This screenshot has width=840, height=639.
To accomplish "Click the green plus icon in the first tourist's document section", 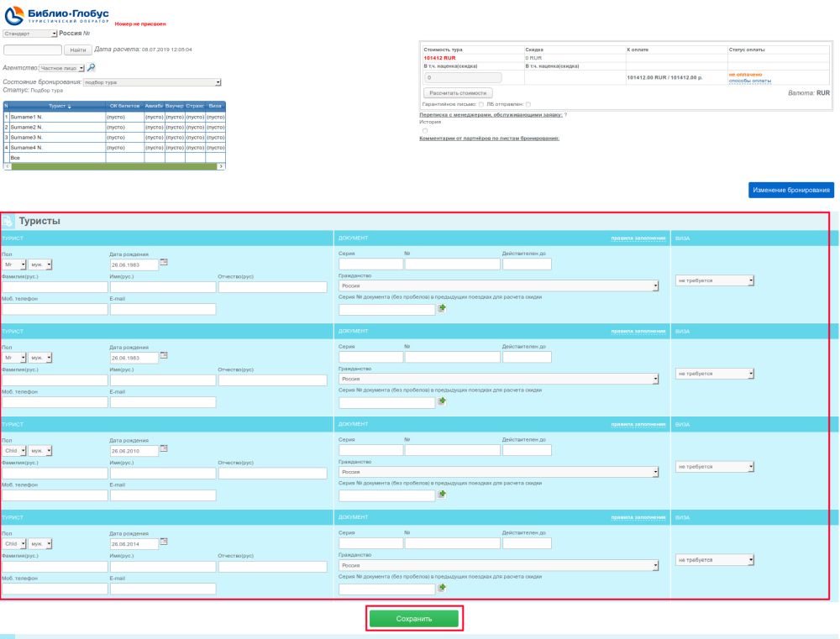I will (442, 309).
